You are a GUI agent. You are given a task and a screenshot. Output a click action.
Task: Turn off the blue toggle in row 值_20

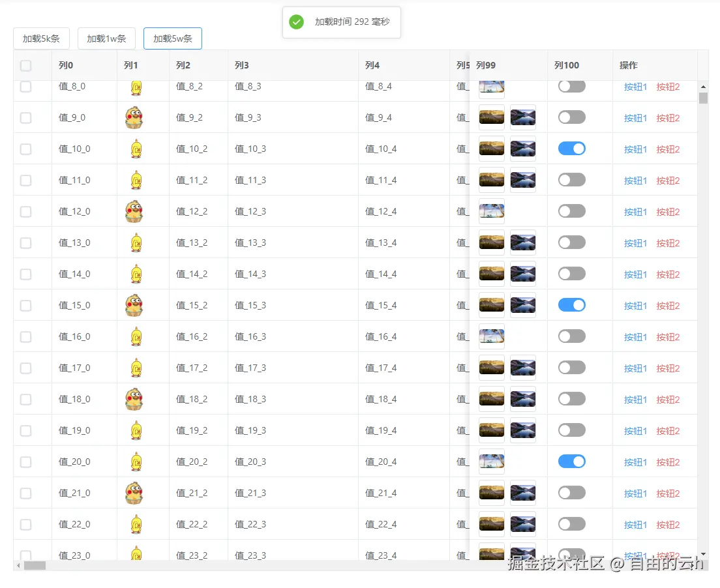[x=571, y=462]
